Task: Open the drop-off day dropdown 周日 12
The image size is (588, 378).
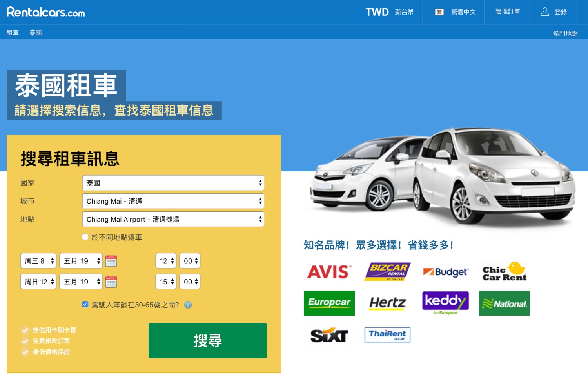Action: (38, 282)
